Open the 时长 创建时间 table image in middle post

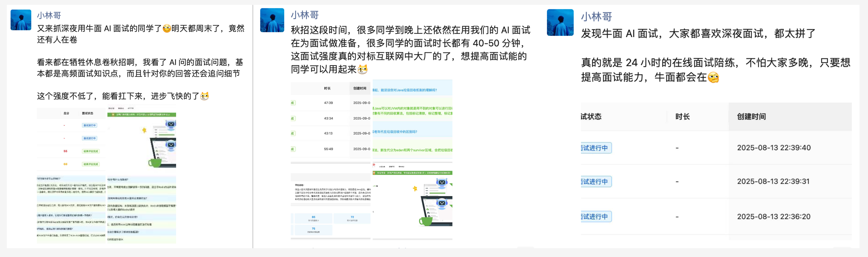click(x=330, y=119)
